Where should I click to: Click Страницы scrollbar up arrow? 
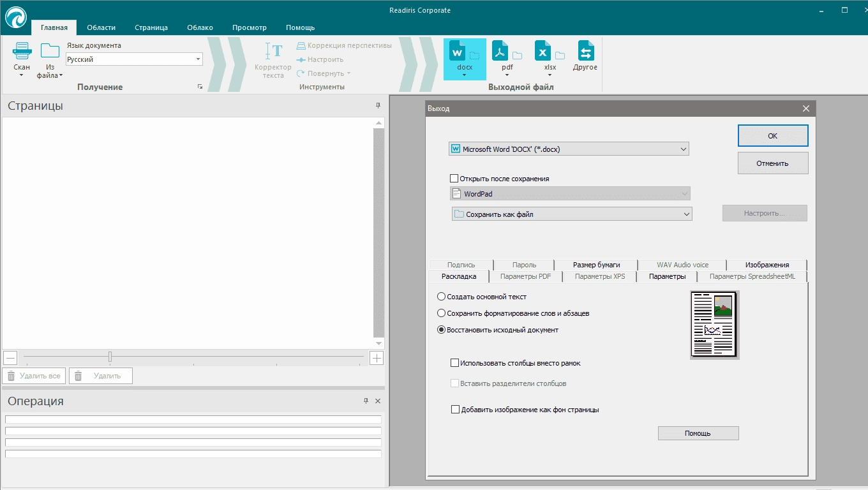coord(379,122)
